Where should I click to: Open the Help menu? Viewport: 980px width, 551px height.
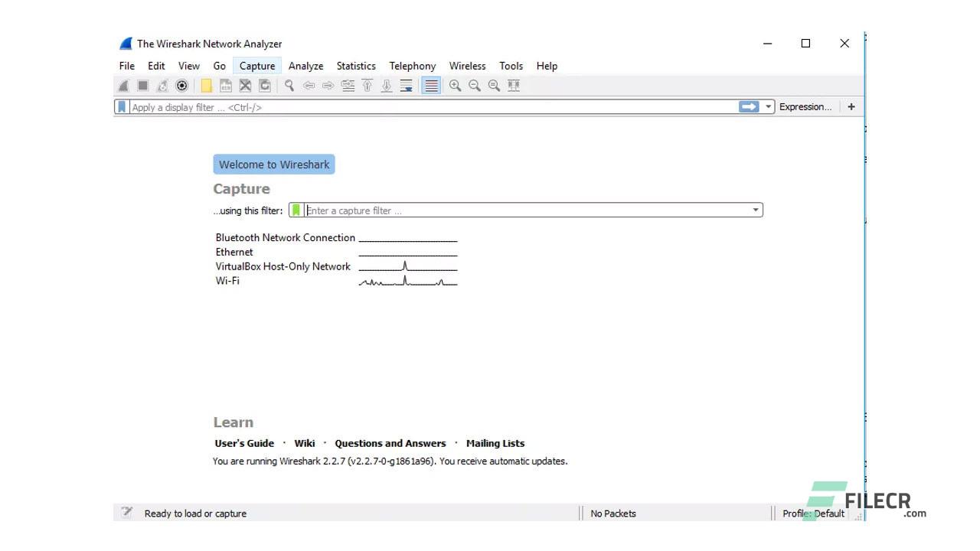pos(547,66)
